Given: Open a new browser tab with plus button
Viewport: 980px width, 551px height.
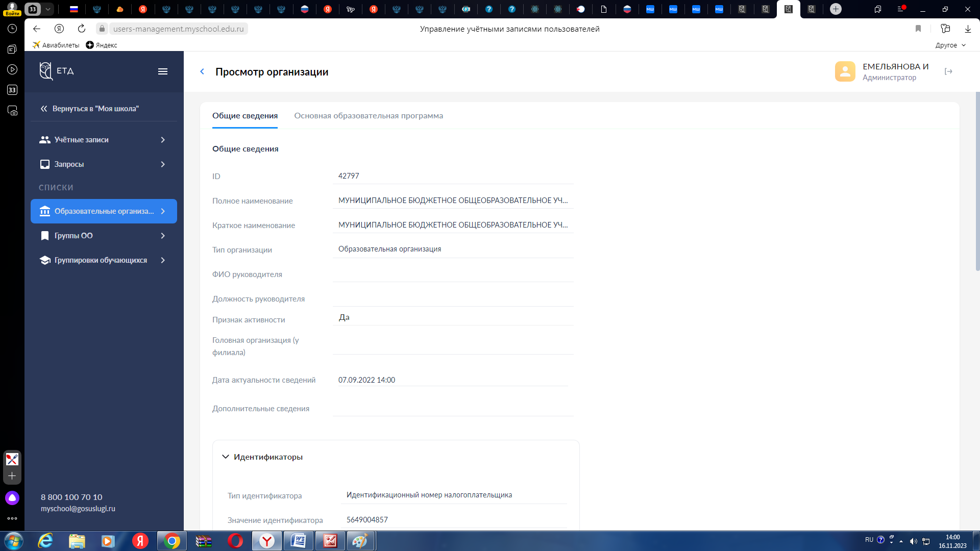Looking at the screenshot, I should click(836, 9).
